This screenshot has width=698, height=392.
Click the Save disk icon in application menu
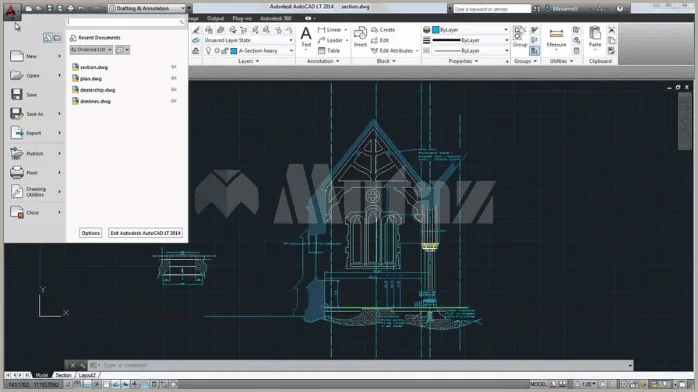17,94
